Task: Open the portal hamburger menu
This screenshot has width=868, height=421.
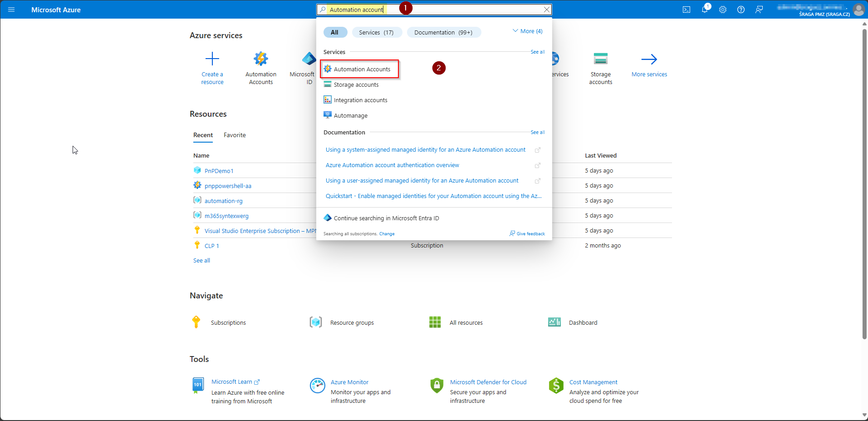Action: click(x=11, y=10)
